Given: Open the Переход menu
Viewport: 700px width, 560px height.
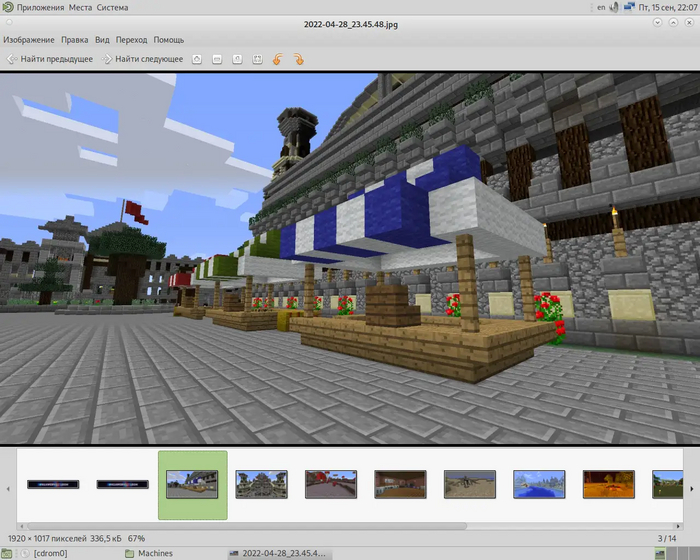Looking at the screenshot, I should pyautogui.click(x=131, y=40).
